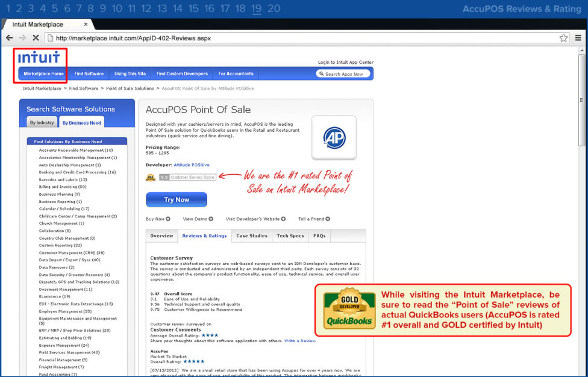This screenshot has height=377, width=588.
Task: Click the Intuit logo
Action: click(39, 57)
